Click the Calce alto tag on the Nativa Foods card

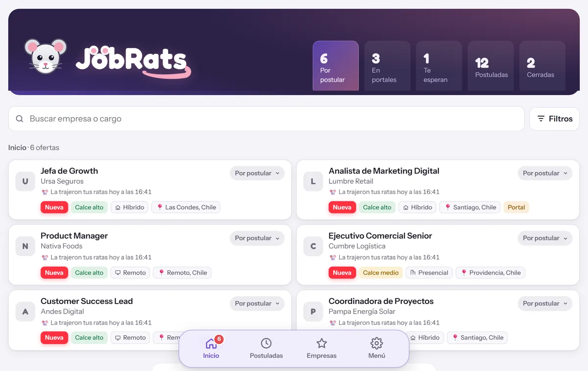(x=89, y=272)
